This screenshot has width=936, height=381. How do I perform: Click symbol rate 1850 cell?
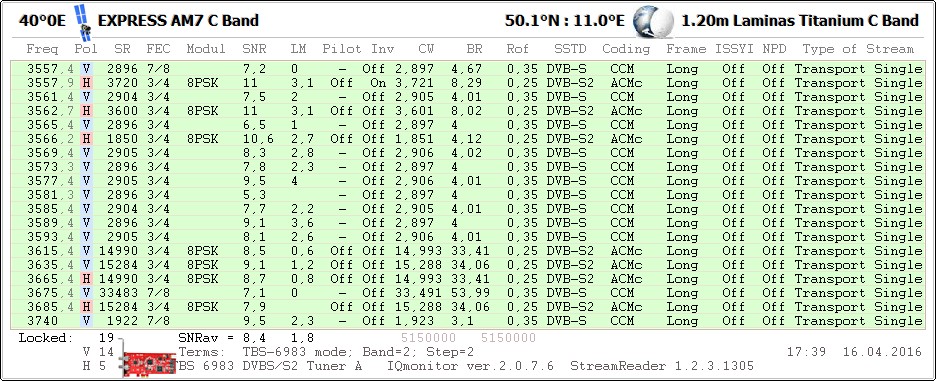122,139
